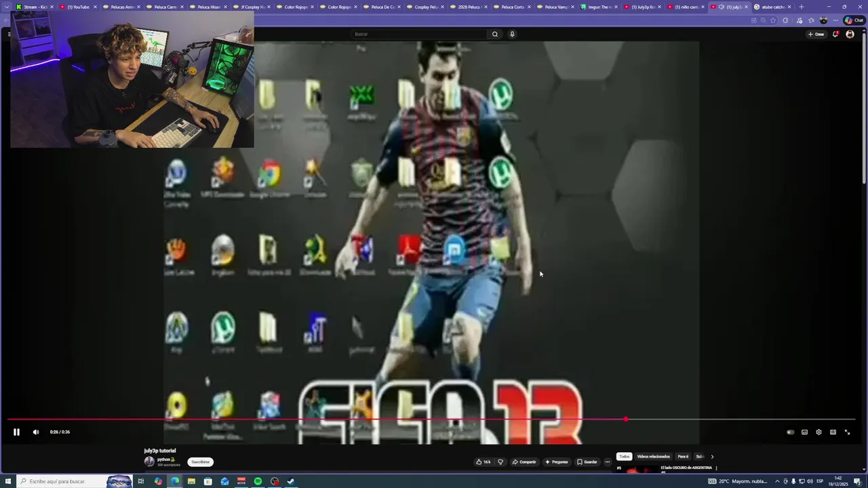Open Edge favorites list icon

coord(811,20)
